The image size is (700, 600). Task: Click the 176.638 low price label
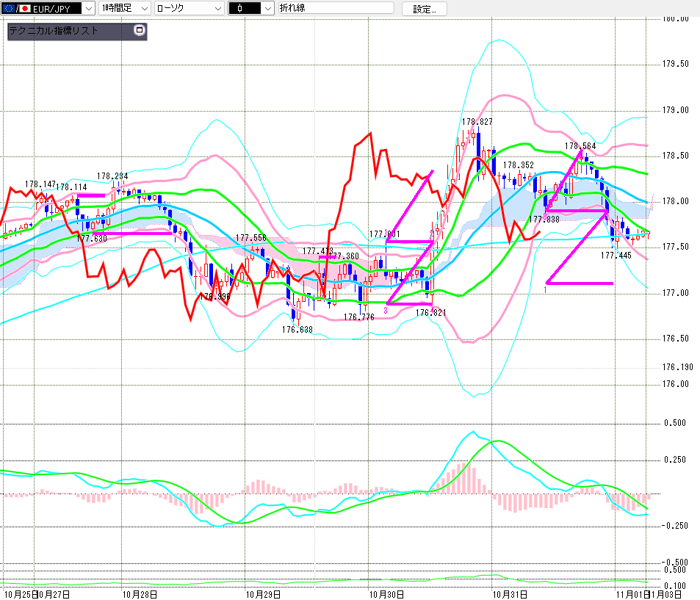[297, 330]
